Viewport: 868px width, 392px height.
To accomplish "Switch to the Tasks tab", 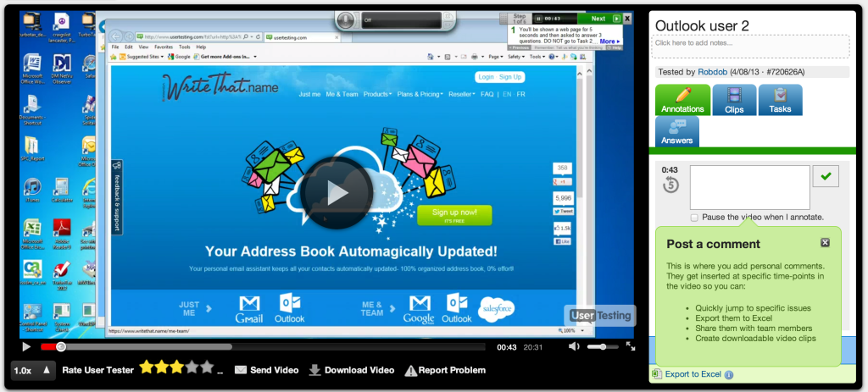I will tap(780, 100).
